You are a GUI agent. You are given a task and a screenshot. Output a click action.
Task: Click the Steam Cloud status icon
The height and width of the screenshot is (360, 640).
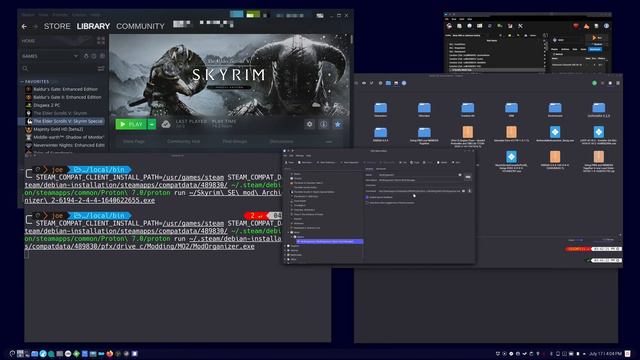pos(166,124)
